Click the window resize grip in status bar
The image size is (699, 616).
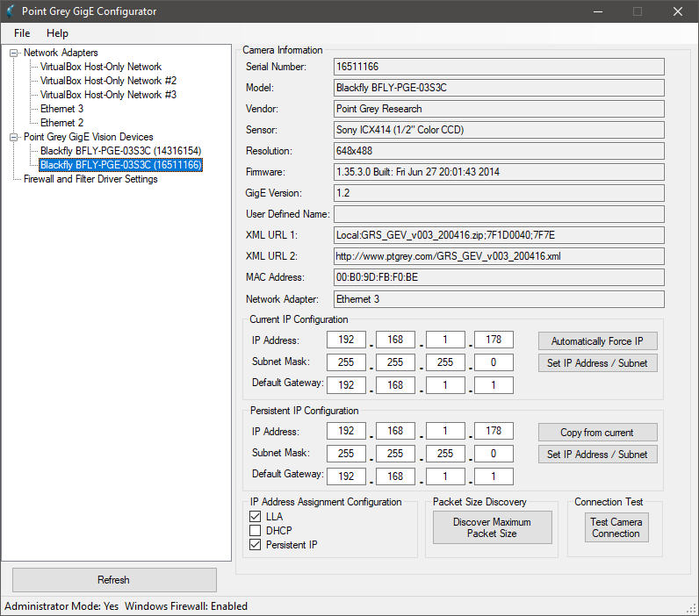pos(692,609)
